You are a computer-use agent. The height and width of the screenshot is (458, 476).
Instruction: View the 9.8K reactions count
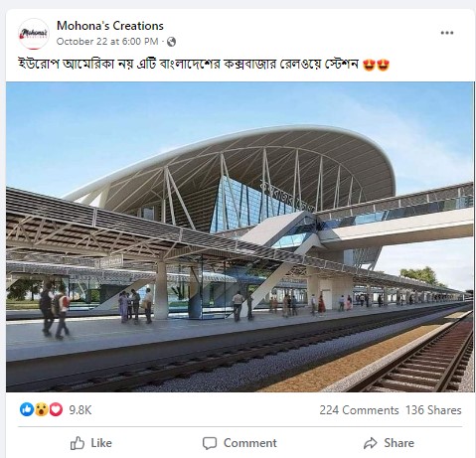80,410
